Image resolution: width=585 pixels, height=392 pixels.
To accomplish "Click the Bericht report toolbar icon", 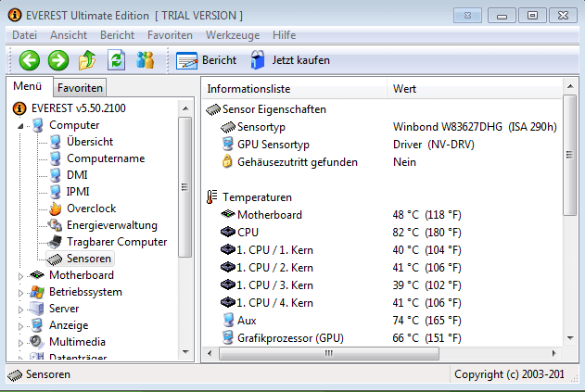I will [186, 60].
